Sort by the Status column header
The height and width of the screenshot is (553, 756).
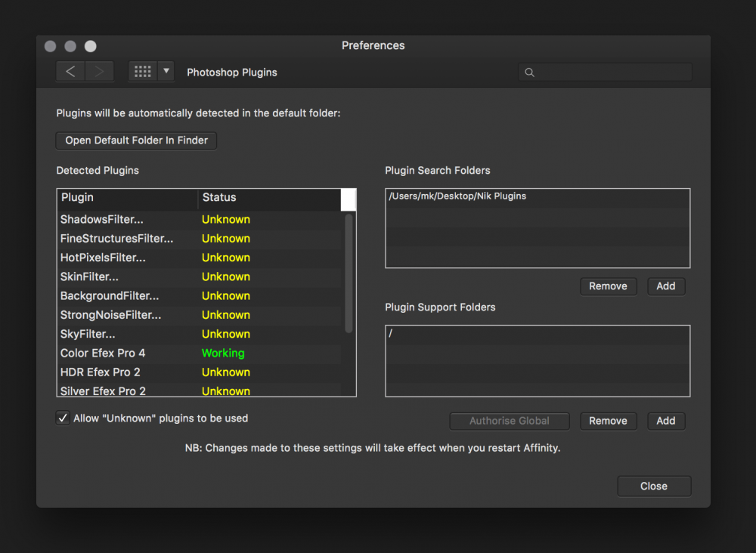(268, 198)
